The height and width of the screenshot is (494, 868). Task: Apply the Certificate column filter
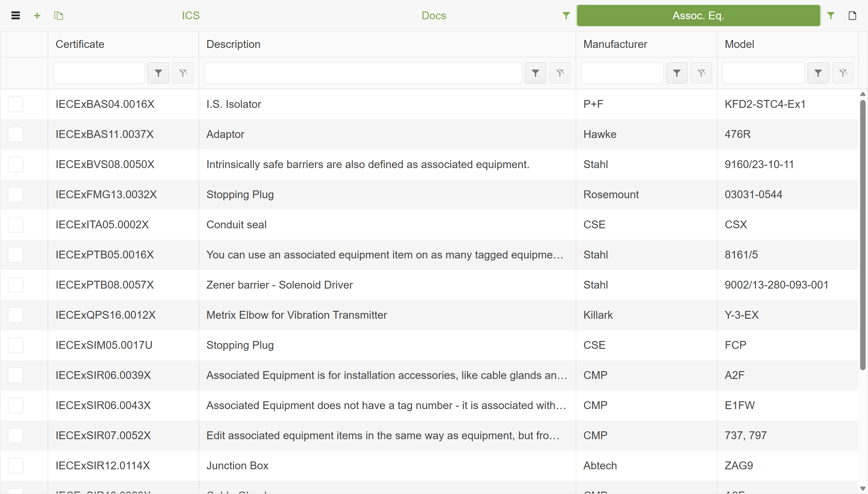pyautogui.click(x=158, y=73)
